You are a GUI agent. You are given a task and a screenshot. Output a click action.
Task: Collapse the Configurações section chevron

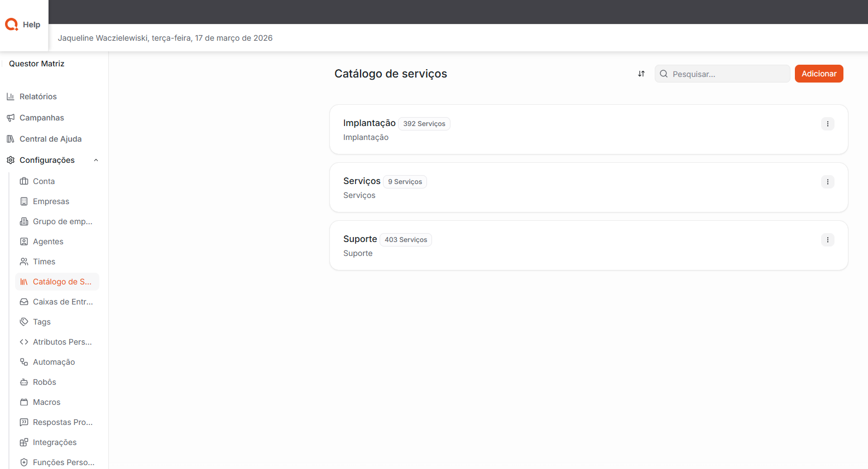point(96,160)
